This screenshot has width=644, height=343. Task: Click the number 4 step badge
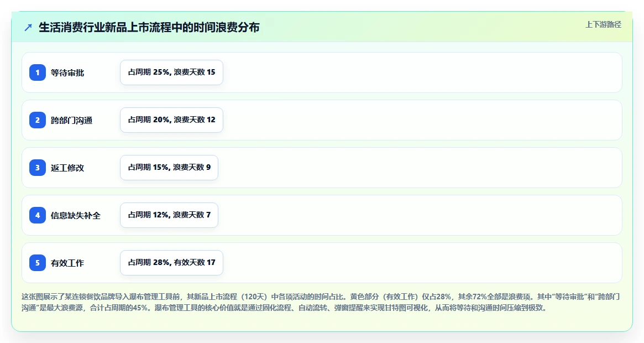(38, 215)
